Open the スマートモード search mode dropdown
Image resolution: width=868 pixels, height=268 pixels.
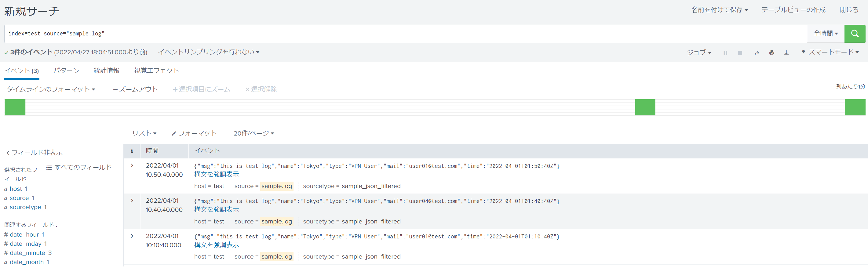(830, 52)
